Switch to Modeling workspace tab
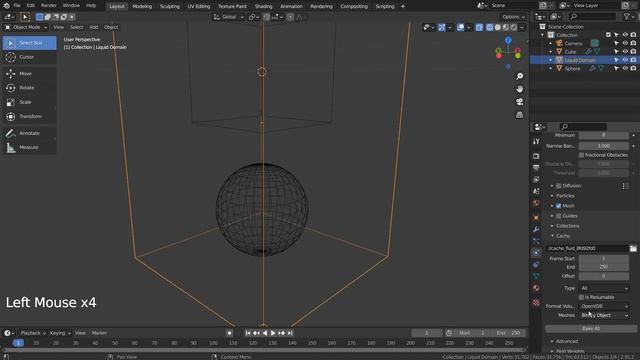 (142, 6)
